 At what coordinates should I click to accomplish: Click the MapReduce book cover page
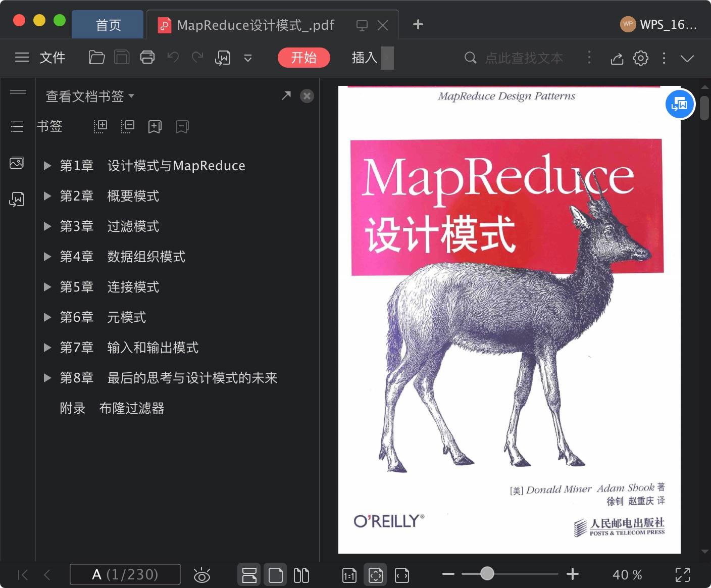[x=509, y=319]
